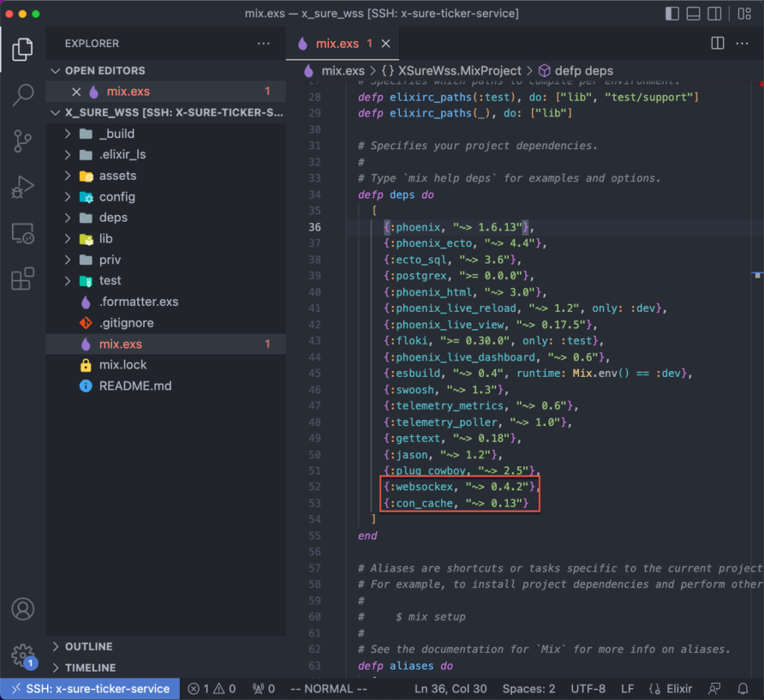Open the Extensions view

[x=22, y=279]
